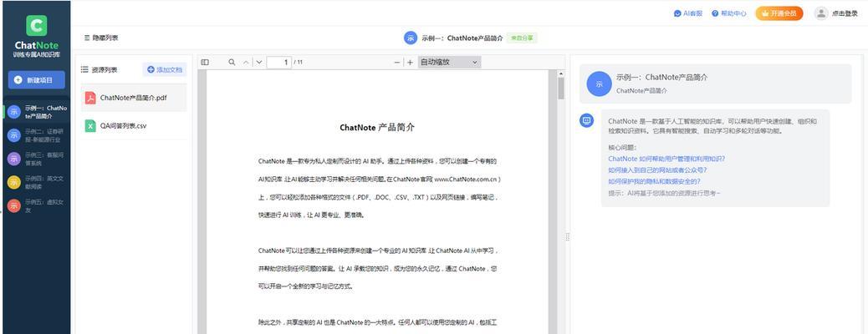Open find in document search icon
The height and width of the screenshot is (334, 868).
[x=232, y=63]
